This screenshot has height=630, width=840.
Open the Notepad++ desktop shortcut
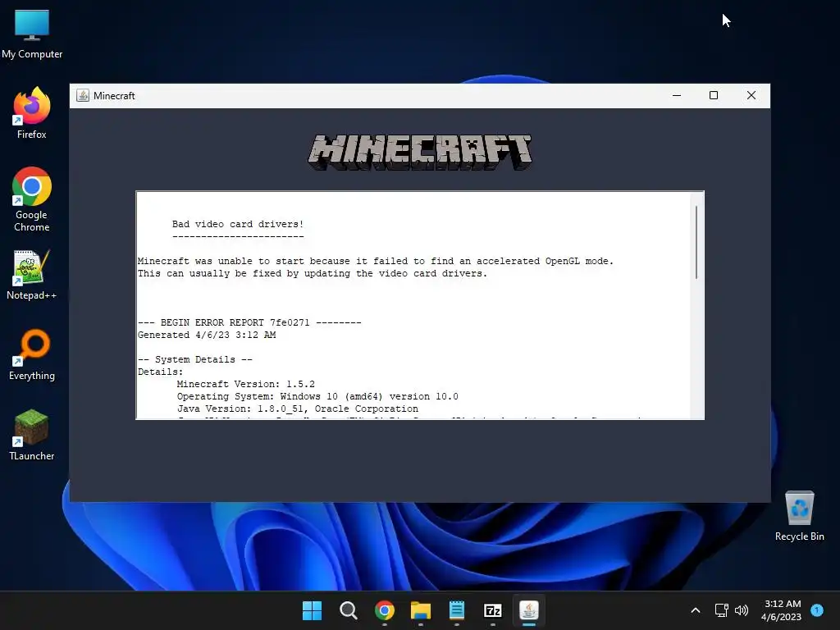32,274
